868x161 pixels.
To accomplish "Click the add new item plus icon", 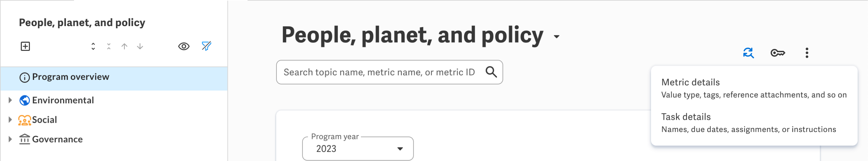I will click(25, 46).
